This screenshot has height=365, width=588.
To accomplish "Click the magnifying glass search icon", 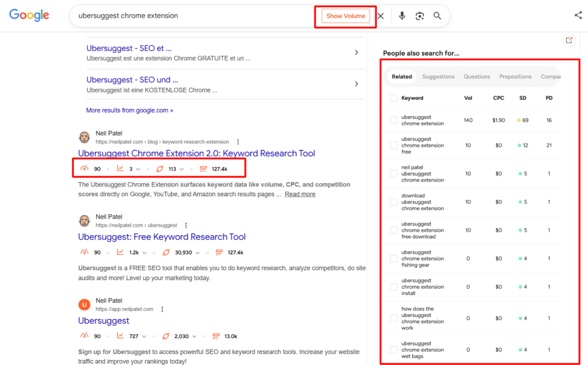I will click(437, 15).
